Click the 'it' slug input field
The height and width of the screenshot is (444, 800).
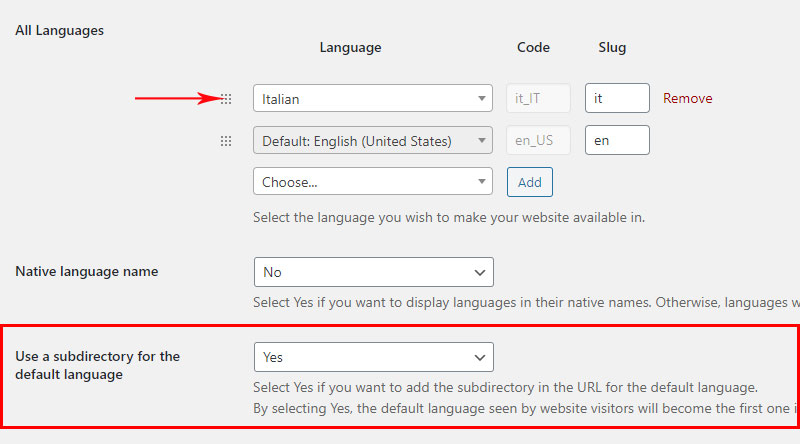click(617, 98)
